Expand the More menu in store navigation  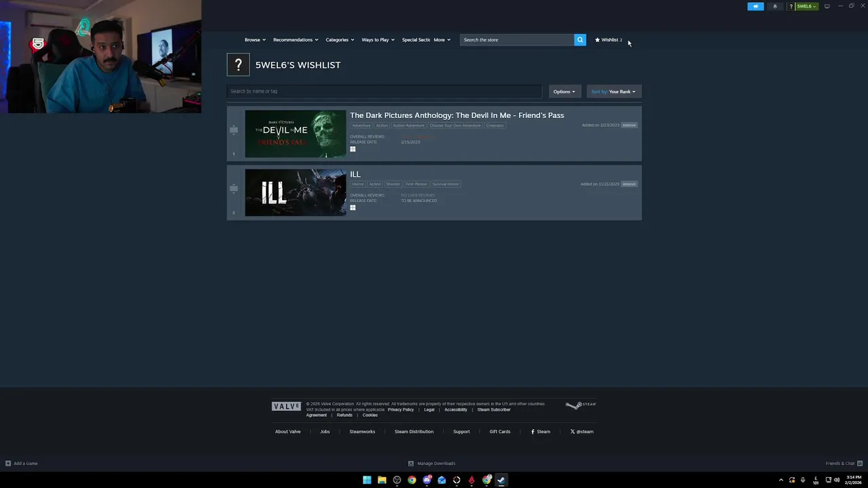coord(442,40)
